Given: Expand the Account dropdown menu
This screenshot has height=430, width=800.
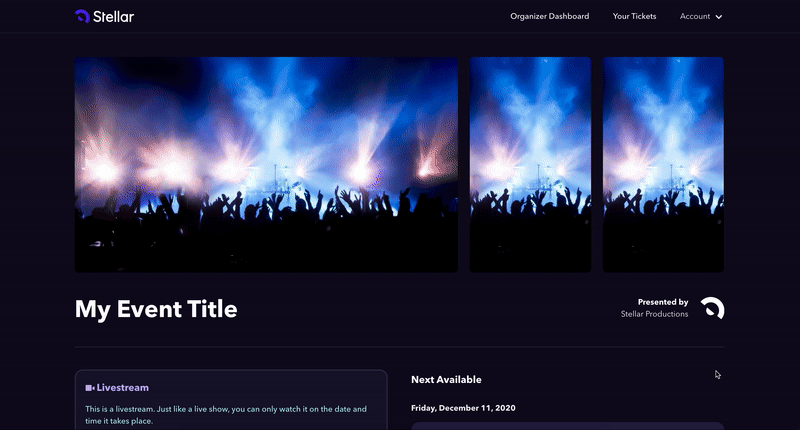Looking at the screenshot, I should pyautogui.click(x=701, y=16).
